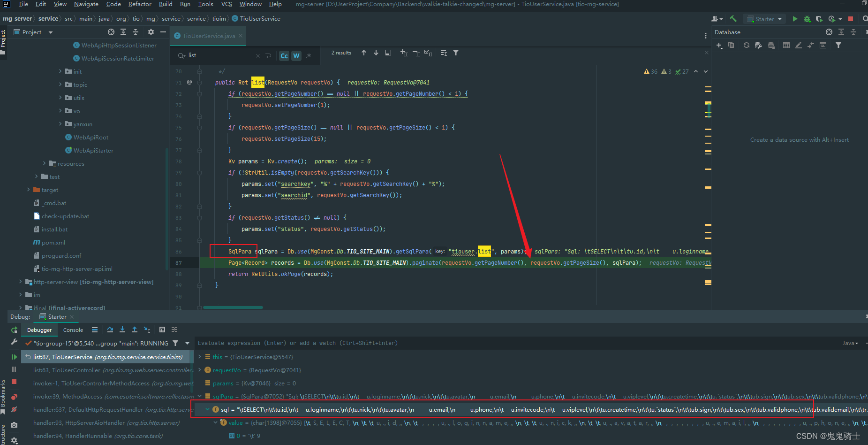Mute breakpoints in debug sidebar
868x445 pixels.
click(x=14, y=409)
